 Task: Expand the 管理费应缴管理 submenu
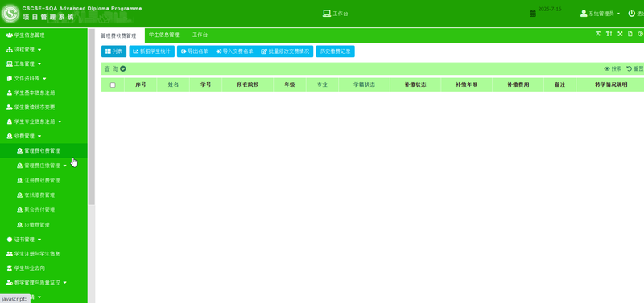65,166
